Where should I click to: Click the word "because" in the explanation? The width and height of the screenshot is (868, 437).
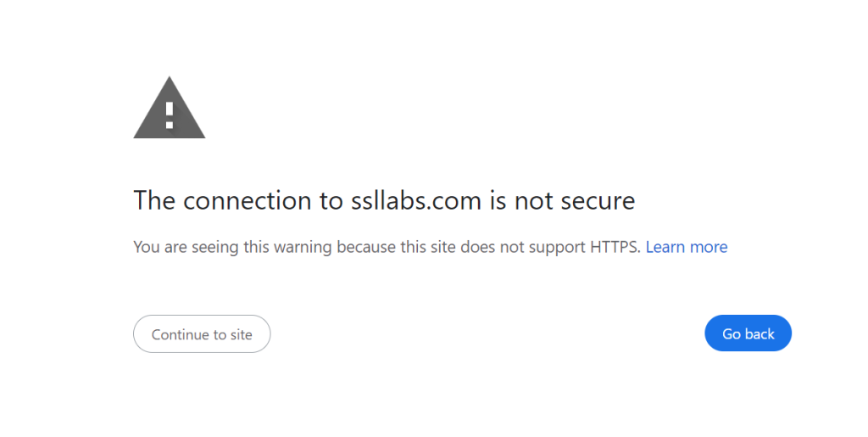tap(364, 247)
